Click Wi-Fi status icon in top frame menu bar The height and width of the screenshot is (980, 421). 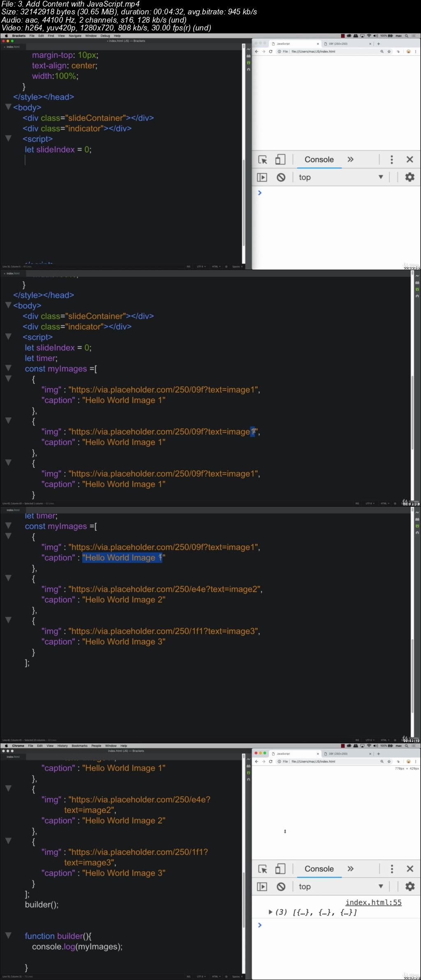[369, 36]
